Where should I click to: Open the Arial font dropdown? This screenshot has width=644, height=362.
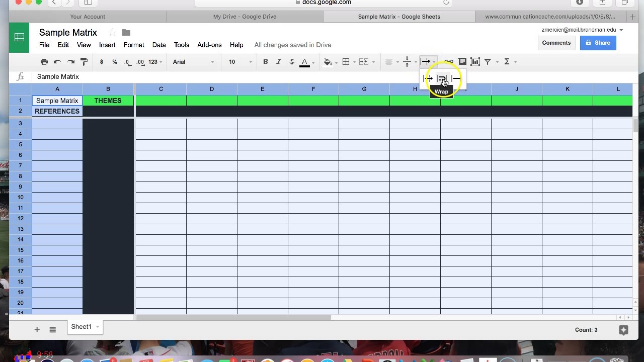(x=194, y=62)
